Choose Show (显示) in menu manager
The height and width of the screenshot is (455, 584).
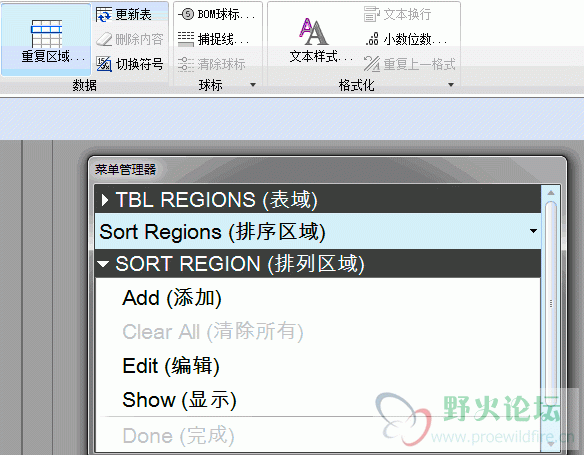[180, 400]
